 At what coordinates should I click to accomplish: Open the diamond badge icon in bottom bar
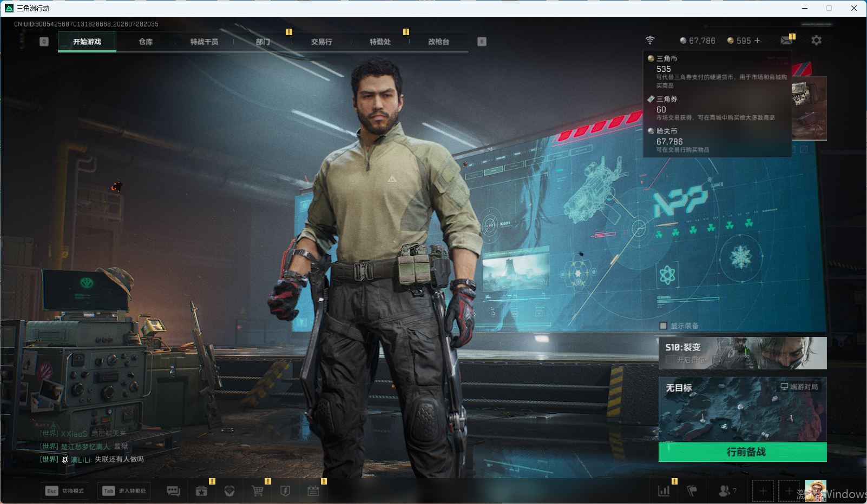click(x=229, y=491)
